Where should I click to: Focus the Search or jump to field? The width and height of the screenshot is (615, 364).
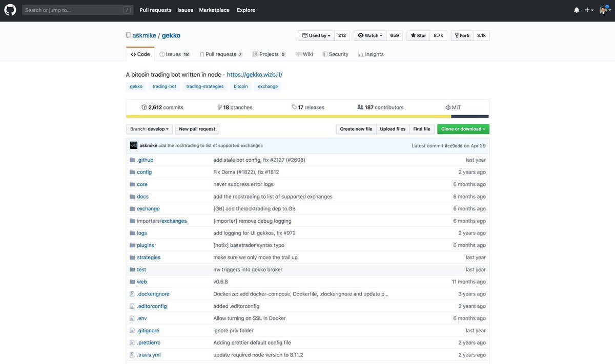77,10
